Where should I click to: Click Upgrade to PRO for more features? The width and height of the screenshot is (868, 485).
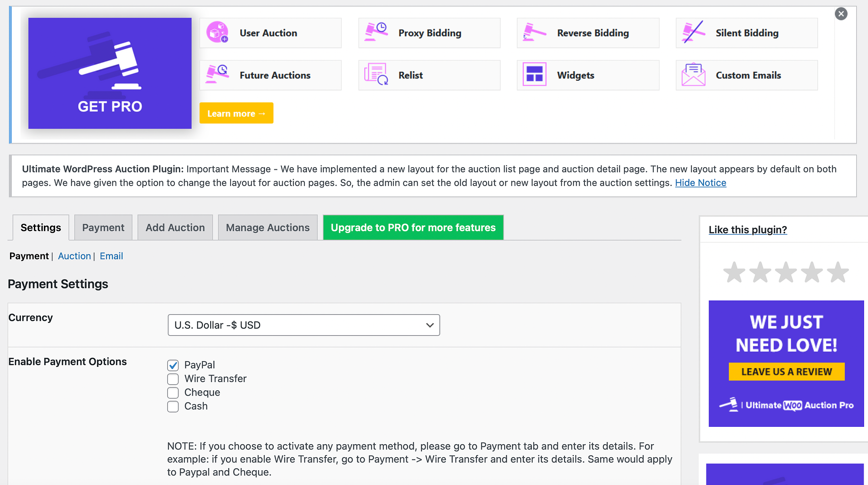point(413,227)
